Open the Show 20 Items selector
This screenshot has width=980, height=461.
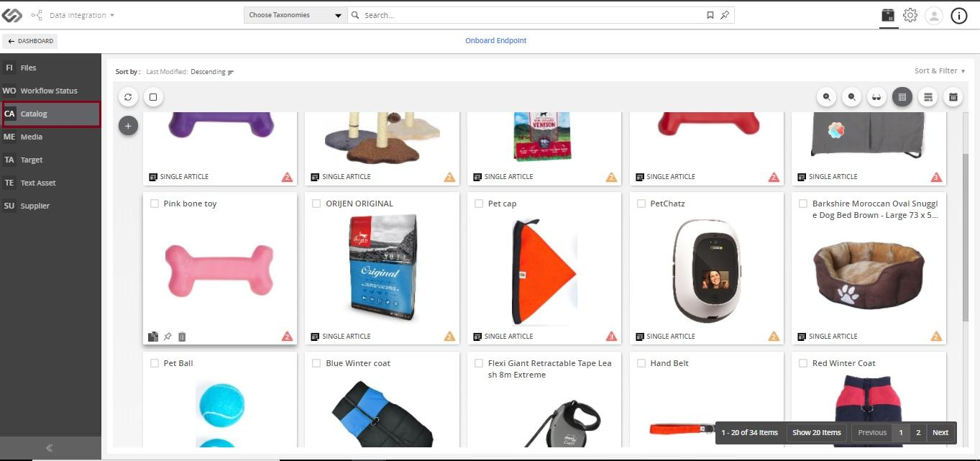coord(816,432)
